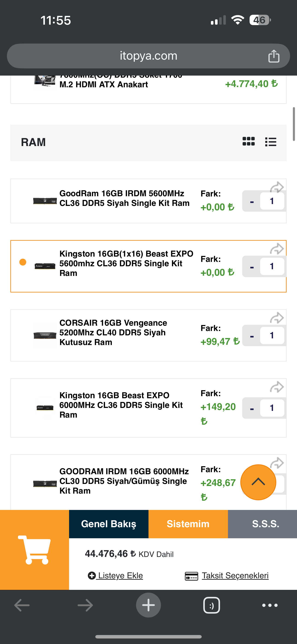Click share arrow on GoodRam 5600MHz RAM
The image size is (297, 644).
coord(277,187)
